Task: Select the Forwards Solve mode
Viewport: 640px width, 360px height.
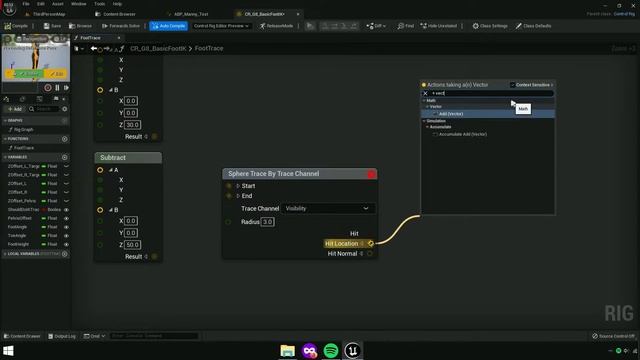Action: 121,26
